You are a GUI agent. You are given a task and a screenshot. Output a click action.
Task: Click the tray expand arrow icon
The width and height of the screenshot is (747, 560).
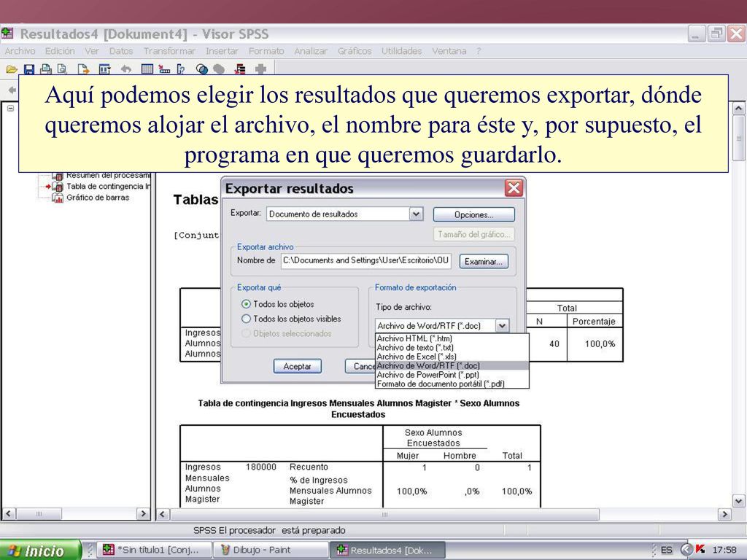[x=686, y=550]
